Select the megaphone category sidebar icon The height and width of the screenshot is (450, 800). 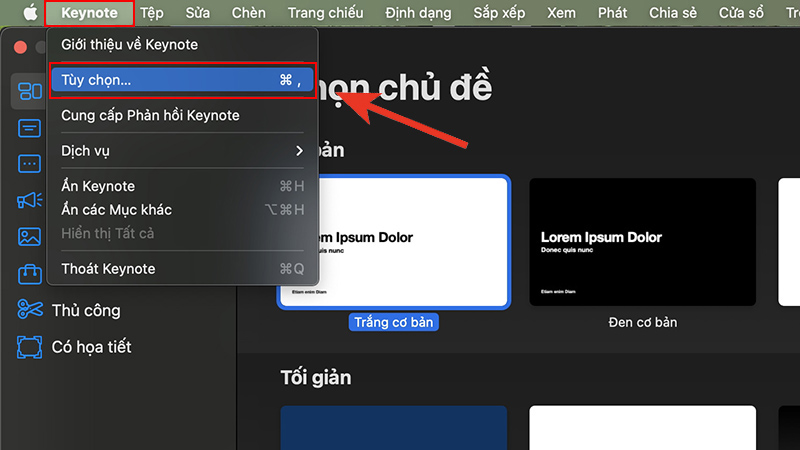point(30,200)
